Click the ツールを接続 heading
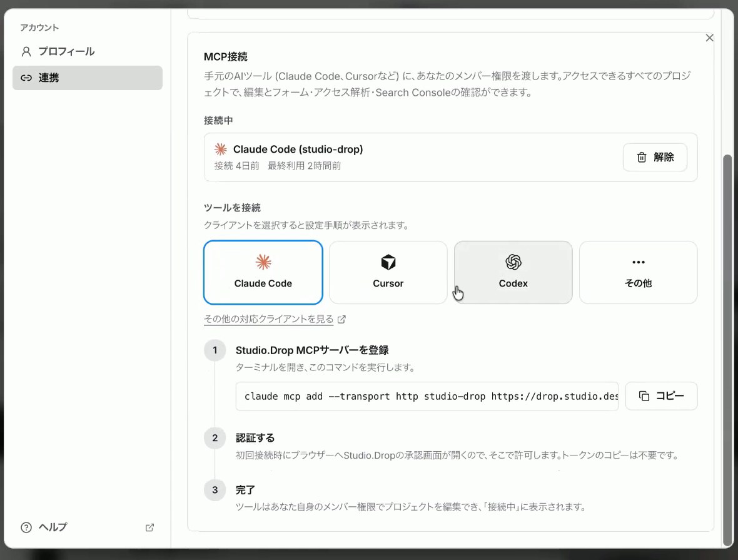 coord(232,208)
